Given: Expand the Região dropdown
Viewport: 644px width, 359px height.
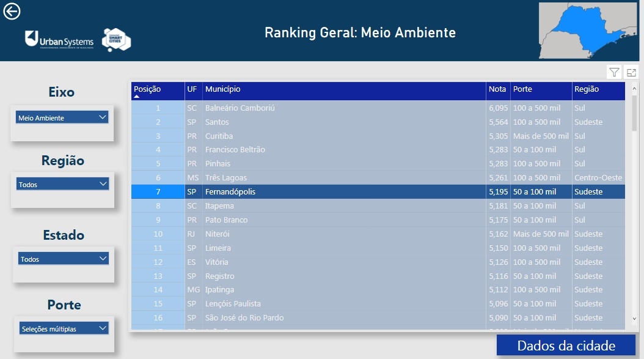Looking at the screenshot, I should [x=62, y=184].
